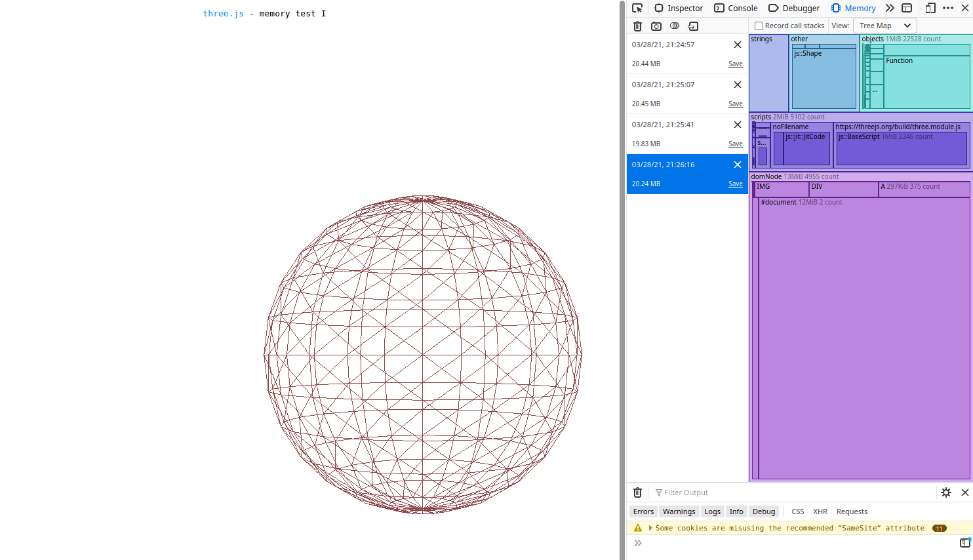The width and height of the screenshot is (973, 560).
Task: Toggle the Debug filter
Action: 764,511
